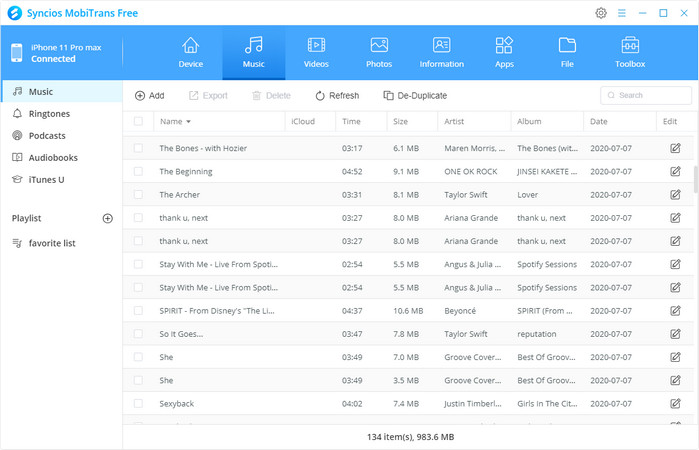Image resolution: width=699 pixels, height=450 pixels.
Task: Click the Export button
Action: (208, 95)
